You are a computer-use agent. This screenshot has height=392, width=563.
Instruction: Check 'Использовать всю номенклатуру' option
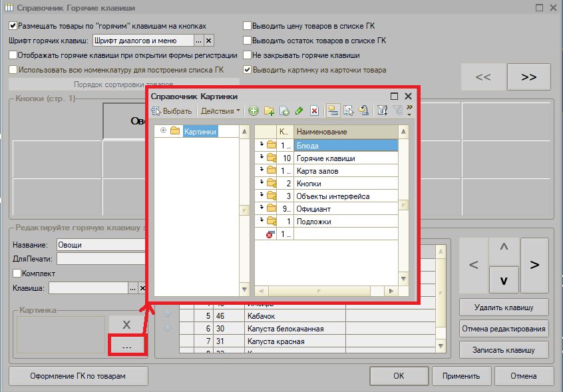click(13, 70)
